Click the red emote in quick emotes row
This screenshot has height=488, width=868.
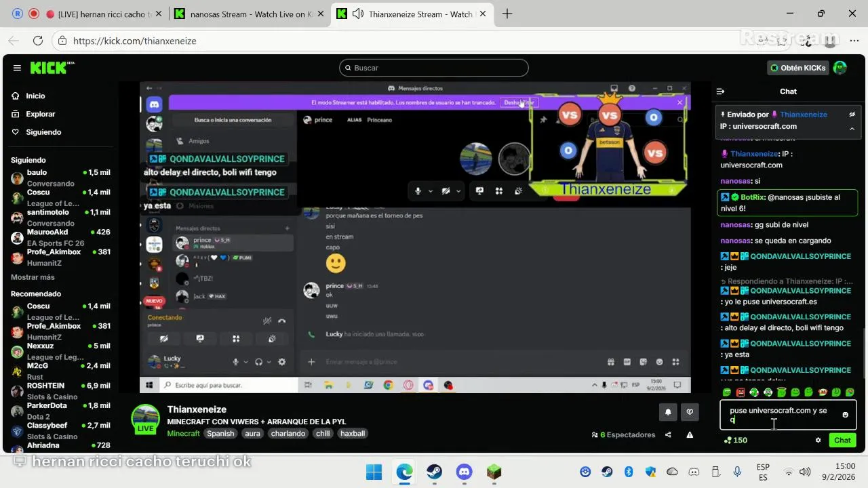[x=741, y=392]
